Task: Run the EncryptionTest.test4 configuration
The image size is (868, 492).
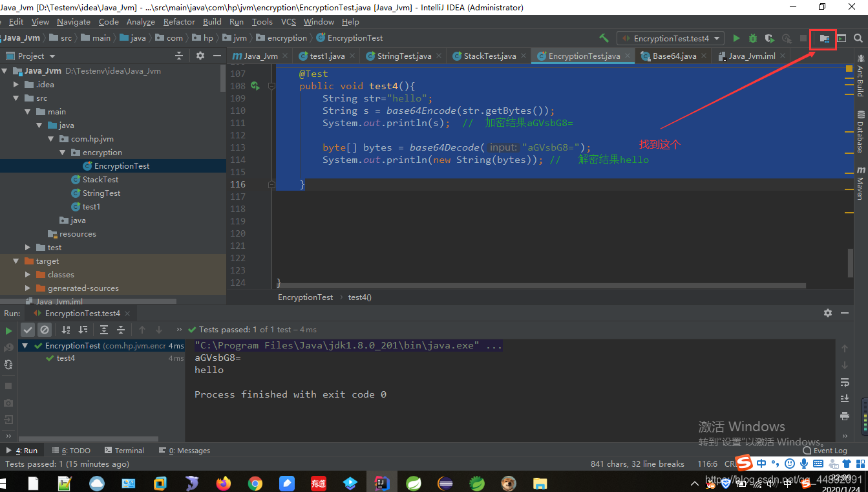Action: [x=736, y=38]
